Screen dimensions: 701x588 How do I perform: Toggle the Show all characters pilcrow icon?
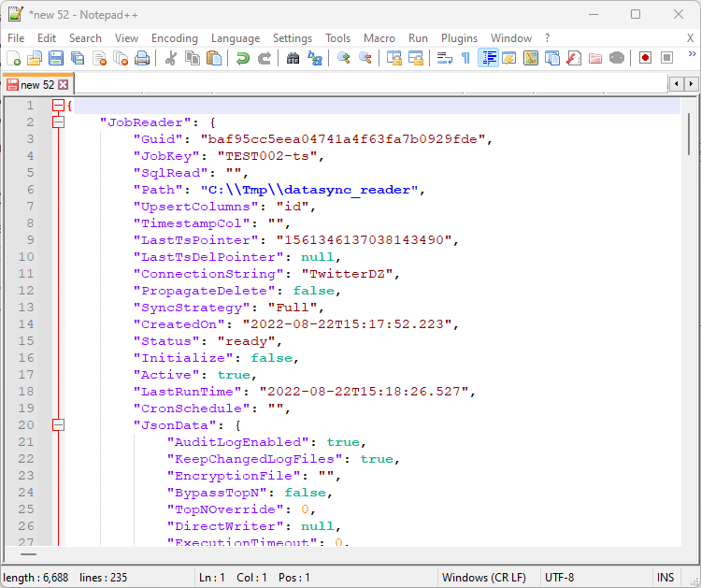pos(465,58)
